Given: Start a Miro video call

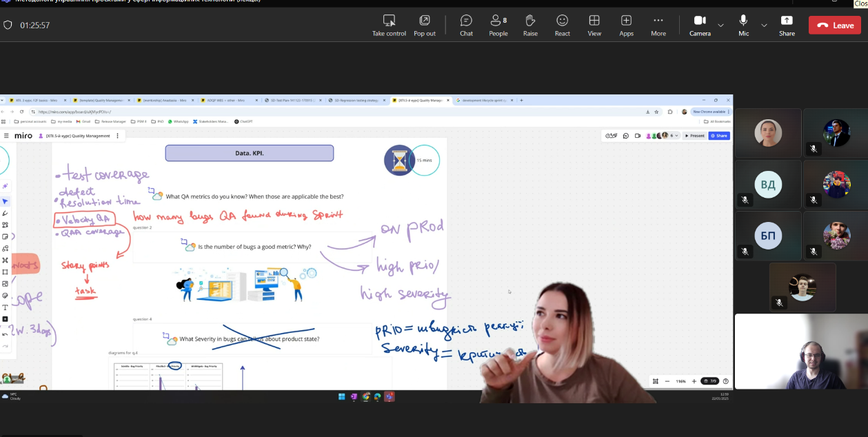Looking at the screenshot, I should tap(638, 136).
